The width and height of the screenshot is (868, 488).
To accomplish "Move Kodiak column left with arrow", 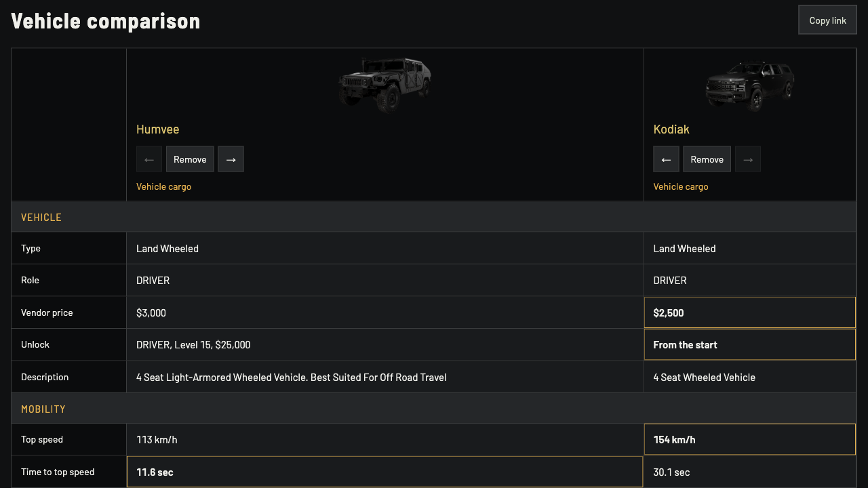I will [x=666, y=159].
